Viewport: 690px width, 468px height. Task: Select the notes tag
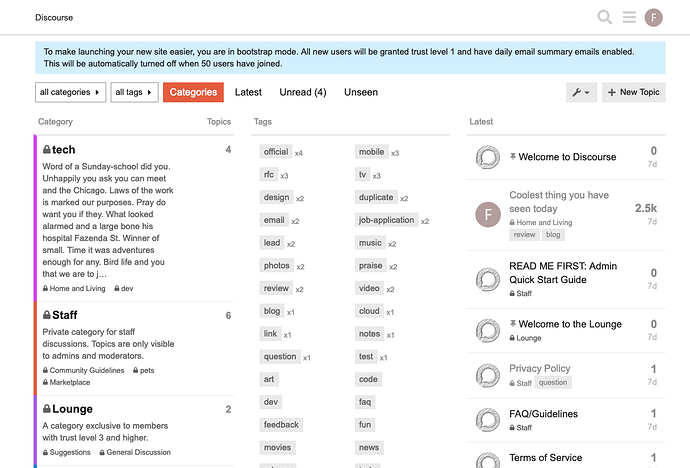coord(369,334)
